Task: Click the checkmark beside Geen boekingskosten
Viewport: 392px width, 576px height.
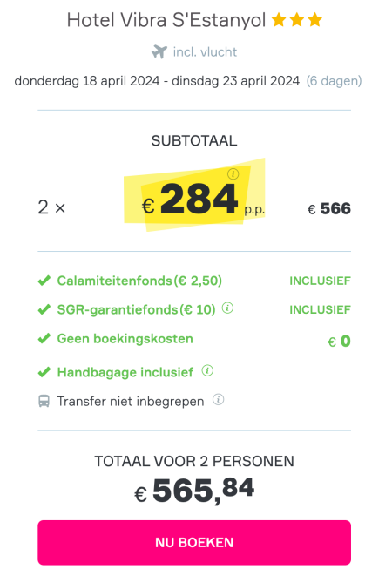Action: [x=44, y=338]
